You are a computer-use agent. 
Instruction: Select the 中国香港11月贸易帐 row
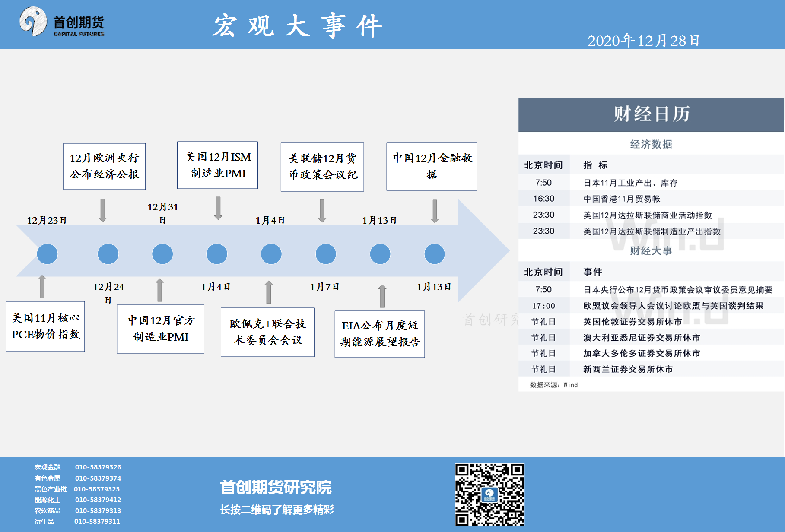coord(651,199)
